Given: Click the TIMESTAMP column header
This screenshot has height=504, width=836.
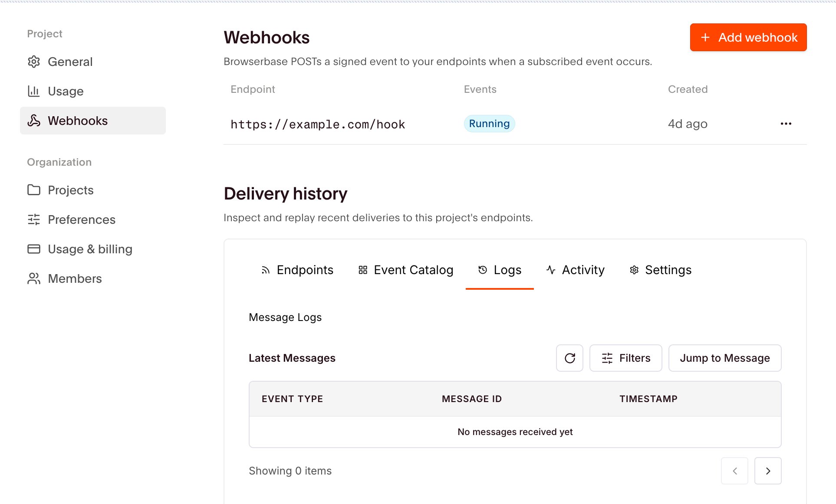Looking at the screenshot, I should pyautogui.click(x=648, y=399).
